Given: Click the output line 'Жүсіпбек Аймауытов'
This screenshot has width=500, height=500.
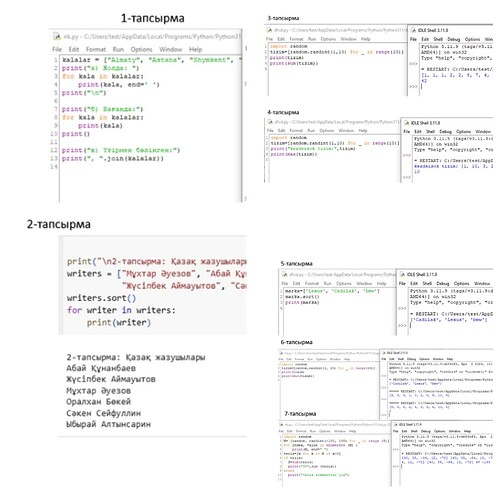Looking at the screenshot, I should click(111, 379).
